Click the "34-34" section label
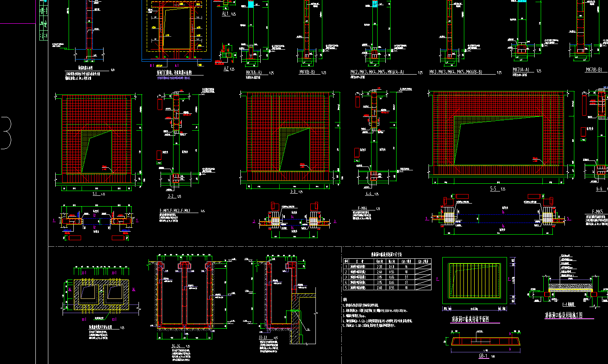608x364 pixels. (x=176, y=346)
